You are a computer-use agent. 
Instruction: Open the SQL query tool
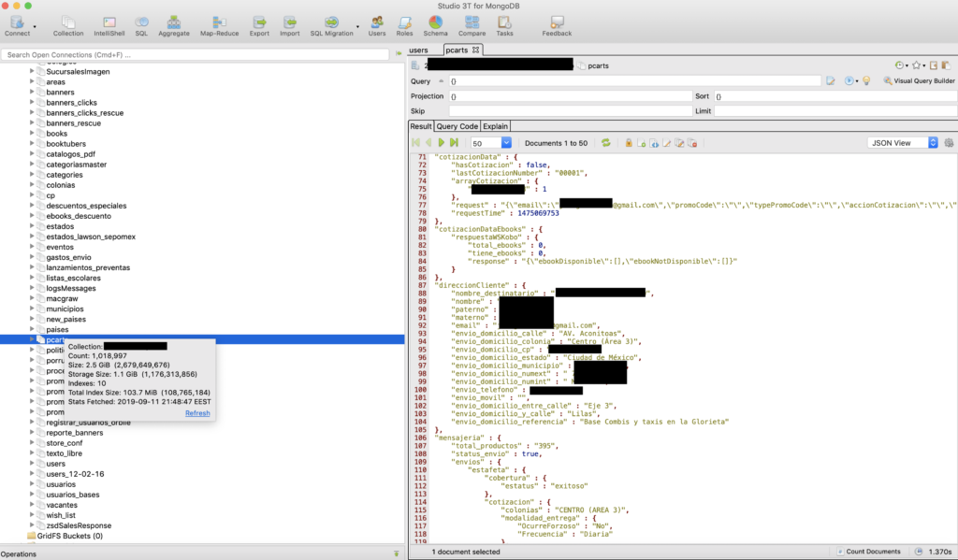click(141, 26)
